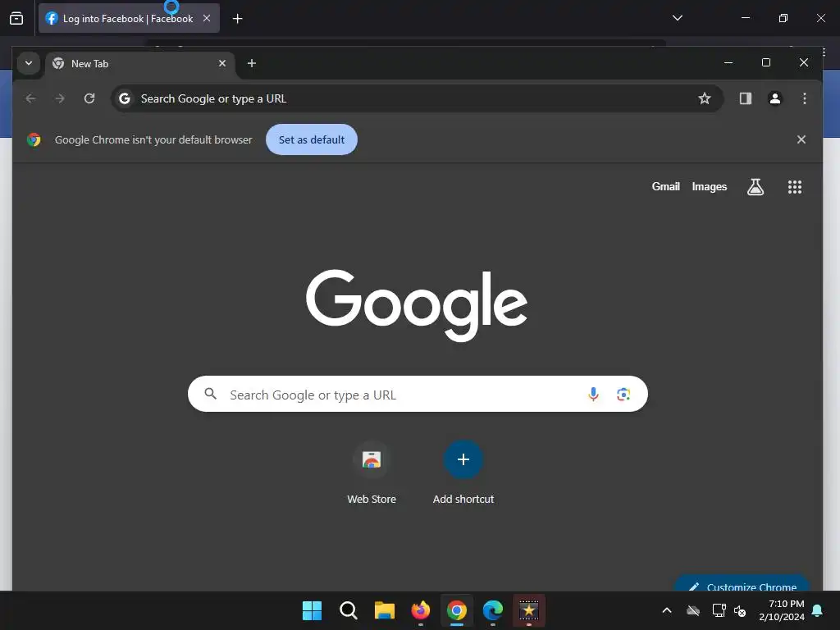The width and height of the screenshot is (840, 630).
Task: Click the OneDrive cloud tray icon
Action: coord(693,610)
